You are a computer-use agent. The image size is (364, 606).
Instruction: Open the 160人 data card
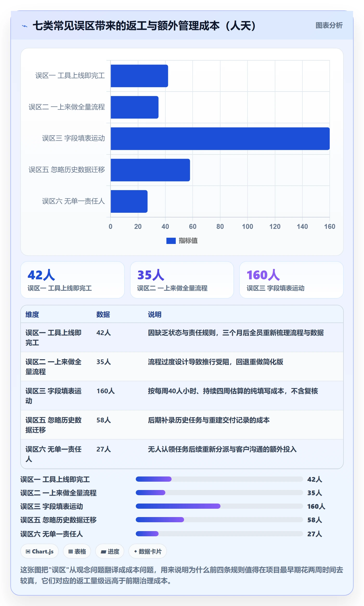click(291, 280)
